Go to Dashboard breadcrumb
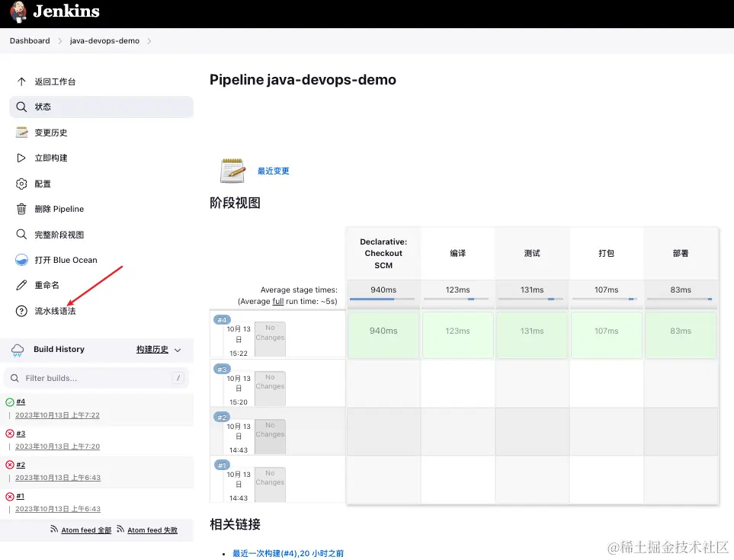This screenshot has width=734, height=560. coord(30,40)
